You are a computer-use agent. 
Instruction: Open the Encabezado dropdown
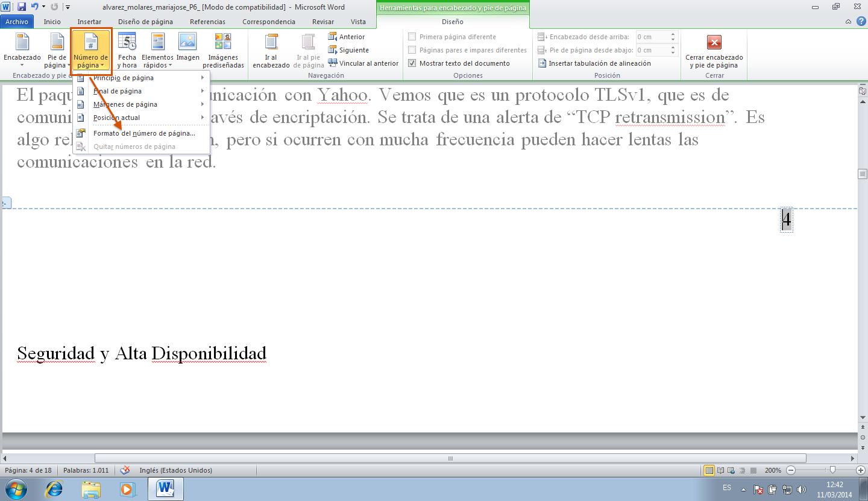[22, 51]
